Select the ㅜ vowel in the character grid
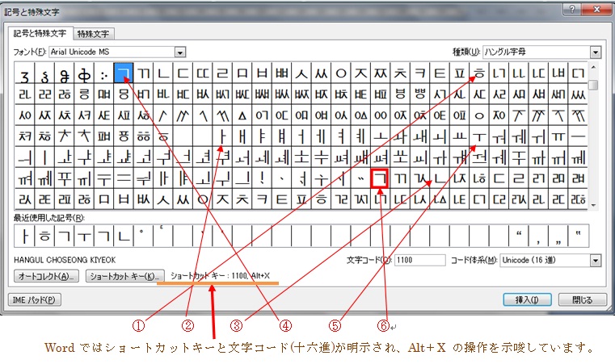 479,136
